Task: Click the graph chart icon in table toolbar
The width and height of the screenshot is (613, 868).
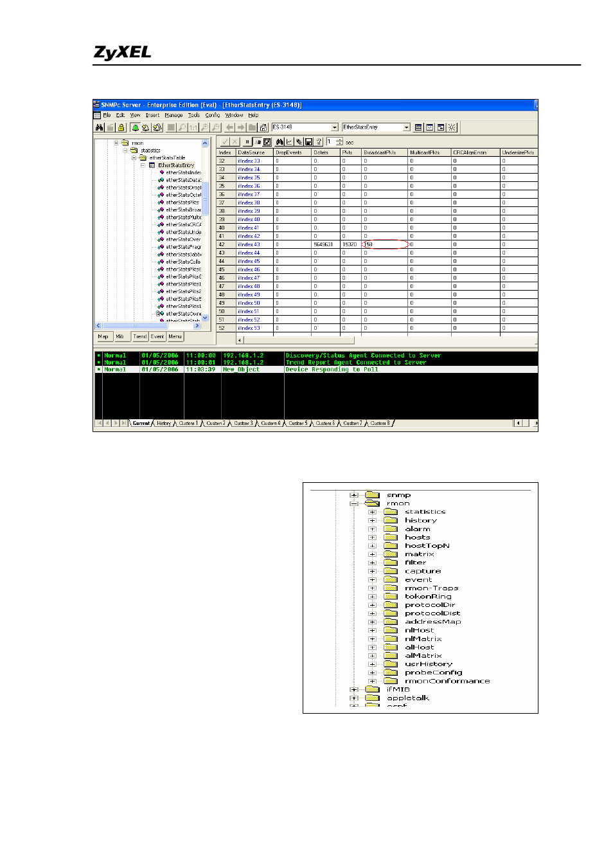Action: 289,142
